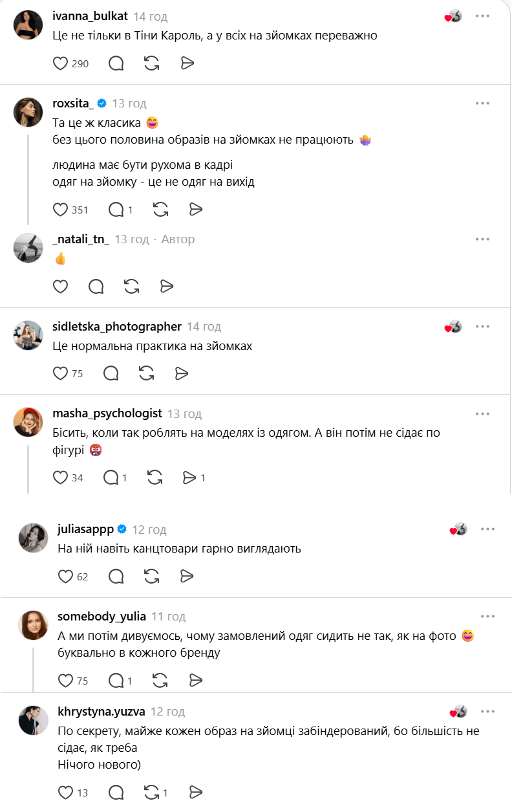Share roxsita_'s comment with send icon
This screenshot has height=812, width=512.
pyautogui.click(x=196, y=210)
